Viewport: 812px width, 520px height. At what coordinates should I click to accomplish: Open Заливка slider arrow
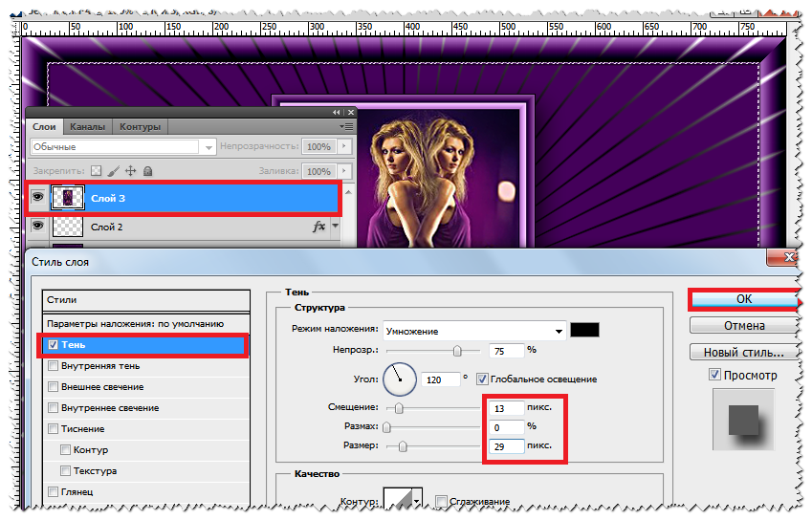click(344, 171)
